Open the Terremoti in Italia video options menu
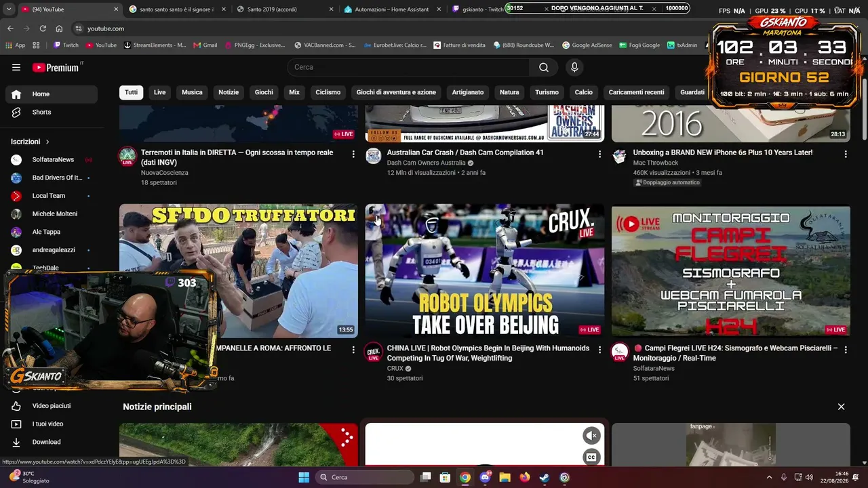The height and width of the screenshot is (488, 868). 353,155
